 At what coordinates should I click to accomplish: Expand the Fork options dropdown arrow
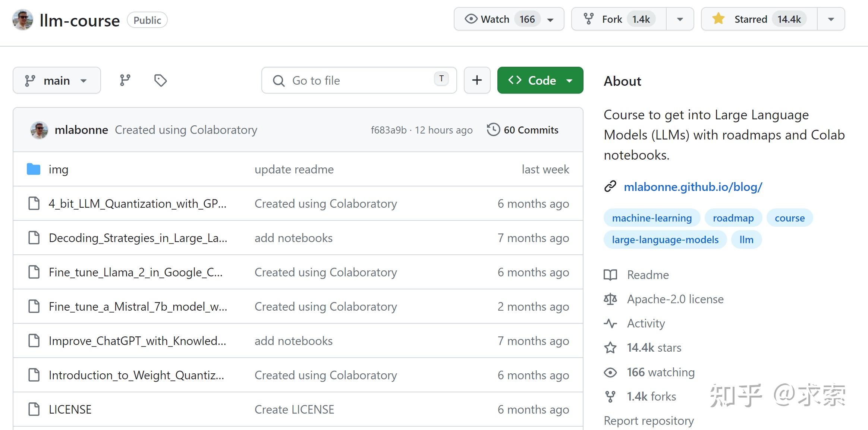tap(680, 19)
